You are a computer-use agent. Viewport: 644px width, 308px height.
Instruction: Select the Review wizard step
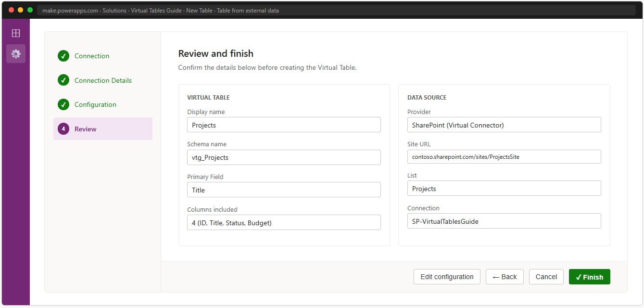103,129
